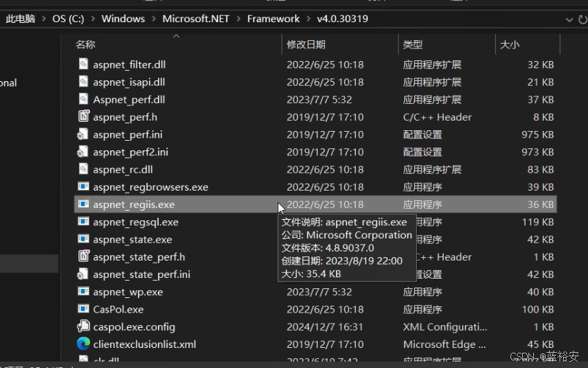Select the aspnet_perf.ini file name
The width and height of the screenshot is (588, 368).
coord(128,134)
